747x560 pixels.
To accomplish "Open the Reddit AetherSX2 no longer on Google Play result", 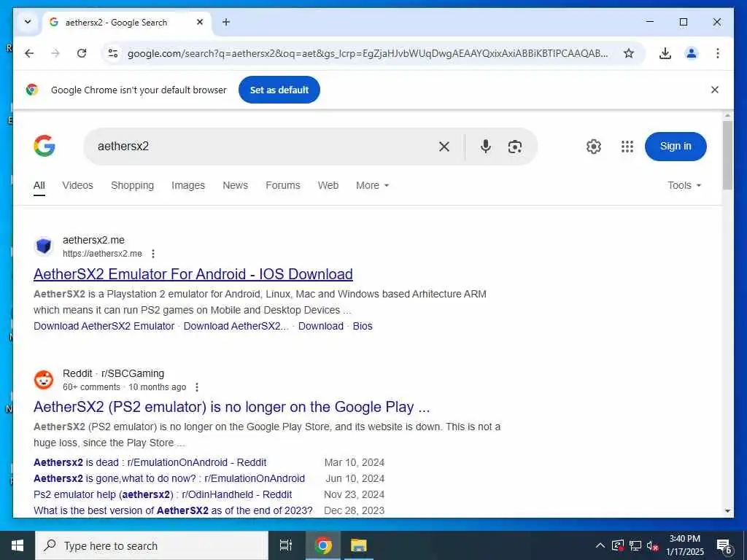I will tap(231, 407).
